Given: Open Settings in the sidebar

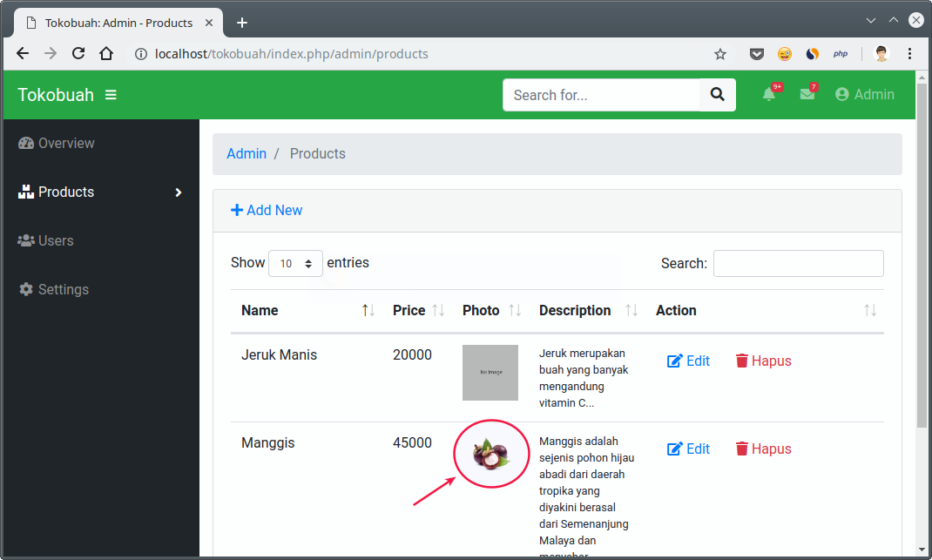Looking at the screenshot, I should pyautogui.click(x=53, y=289).
